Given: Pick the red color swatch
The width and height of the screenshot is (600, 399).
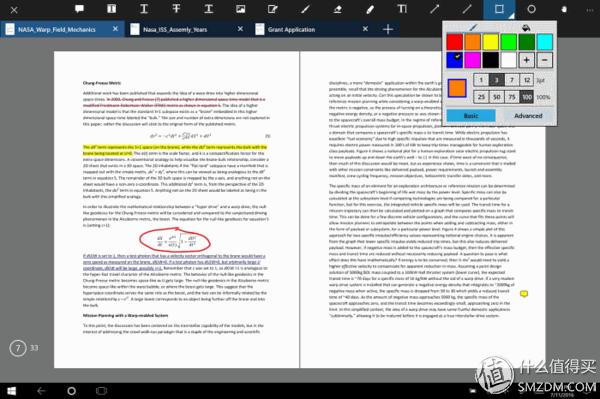Looking at the screenshot, I should [x=455, y=42].
